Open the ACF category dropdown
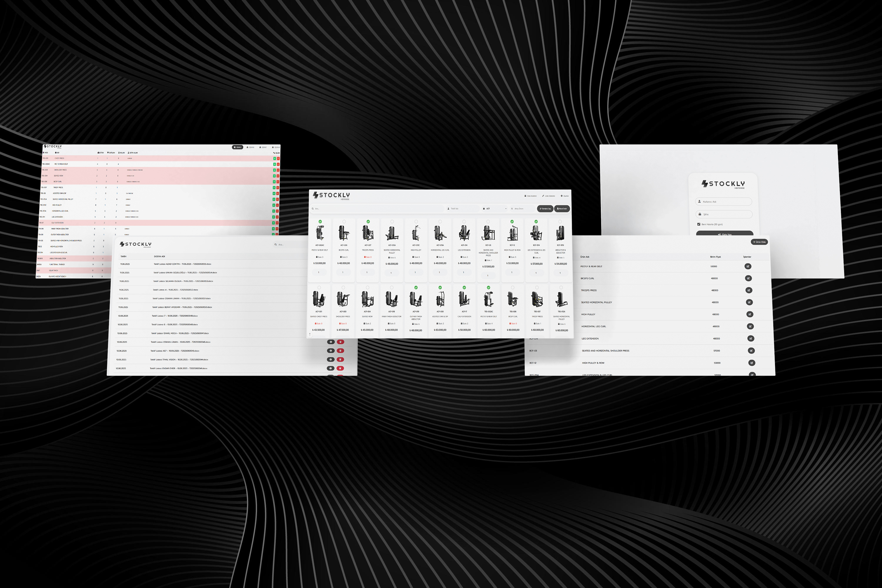The width and height of the screenshot is (882, 588). [495, 208]
